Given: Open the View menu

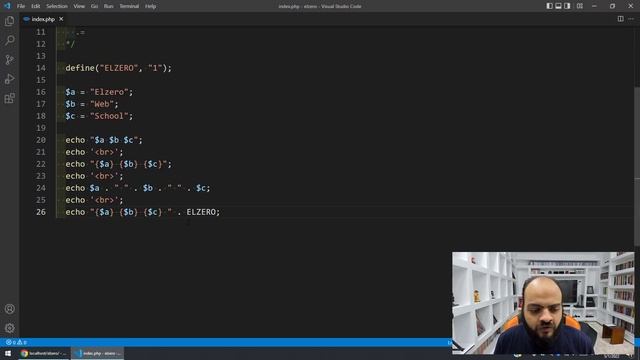Looking at the screenshot, I should point(79,6).
